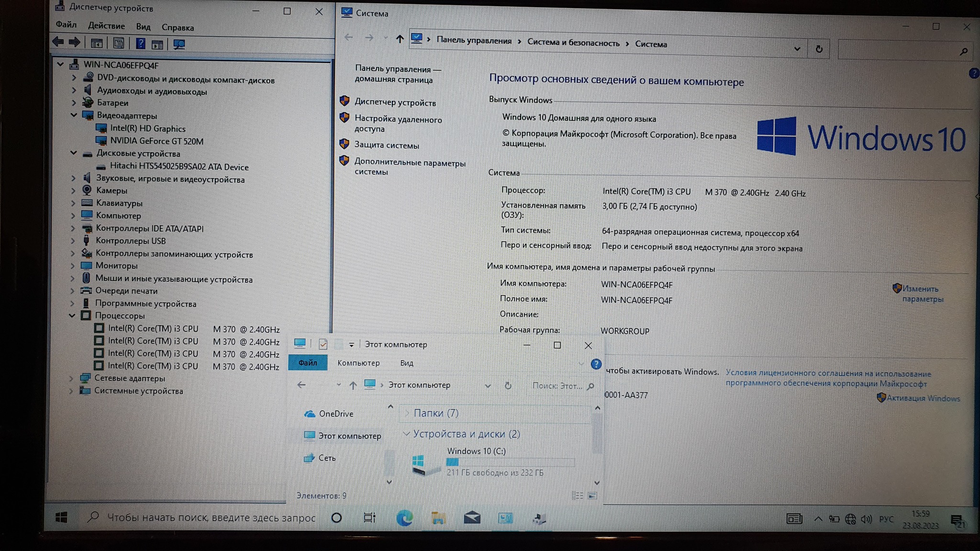Expand the Сетевые адаптеры tree node
980x551 pixels.
[x=71, y=378]
